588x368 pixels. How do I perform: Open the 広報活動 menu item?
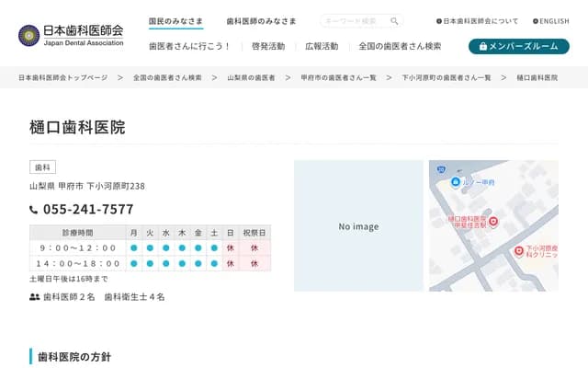(322, 46)
